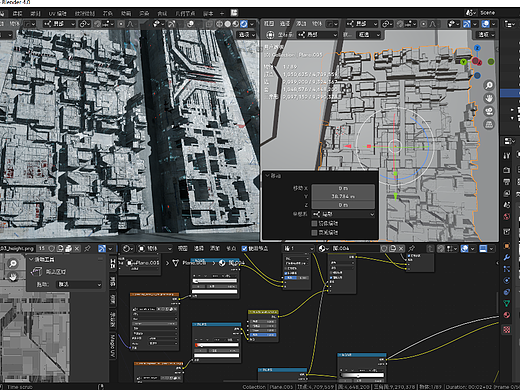The width and height of the screenshot is (520, 390).
Task: Select rendered shading in the left viewport
Action: coord(244,24)
